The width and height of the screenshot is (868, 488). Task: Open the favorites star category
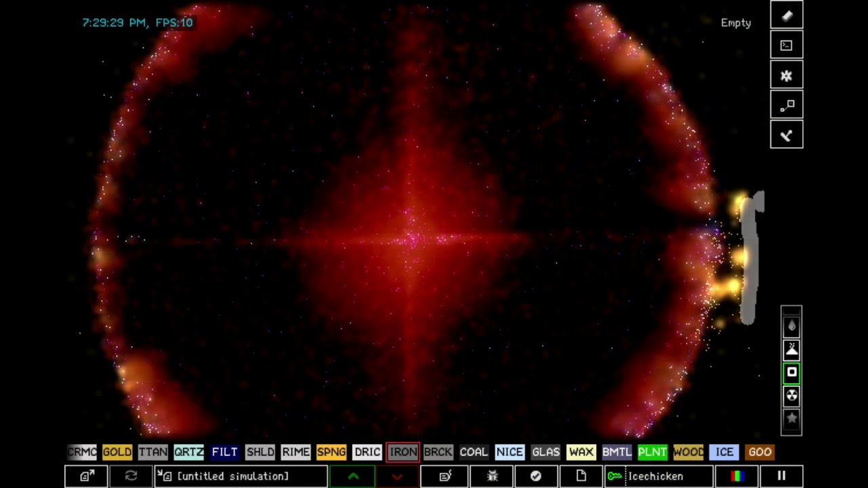tap(791, 418)
